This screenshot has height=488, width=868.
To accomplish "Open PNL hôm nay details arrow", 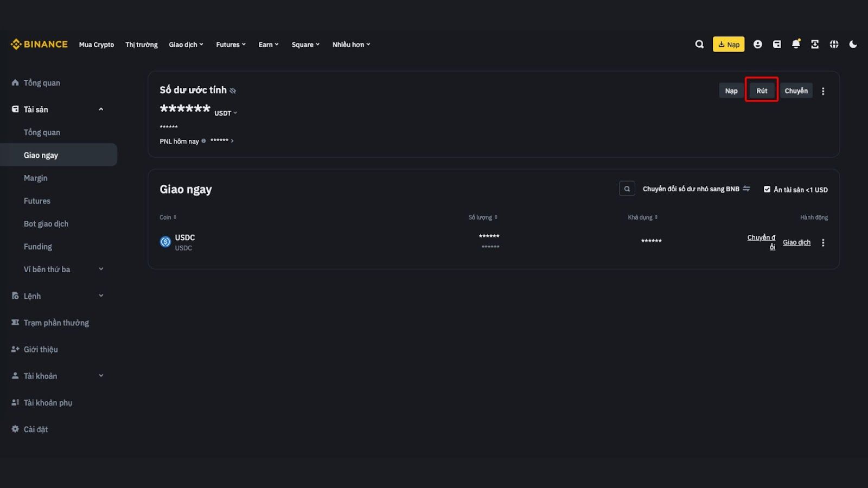I will pos(232,141).
